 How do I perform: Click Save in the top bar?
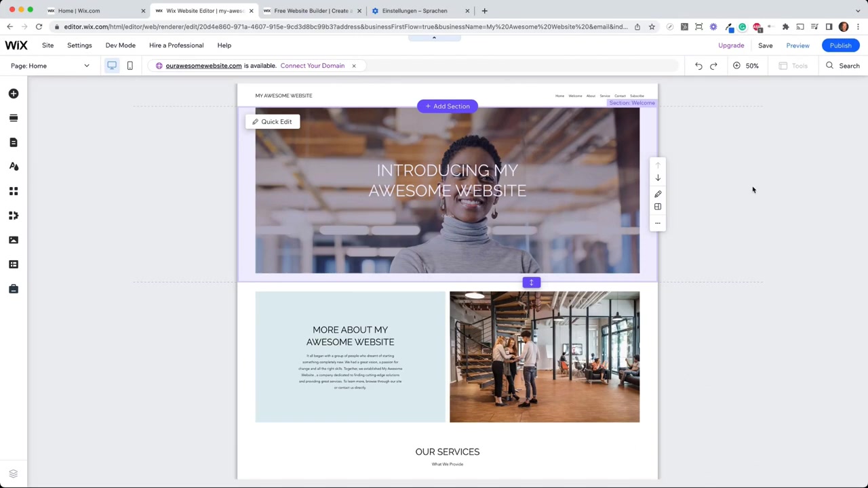(x=765, y=45)
